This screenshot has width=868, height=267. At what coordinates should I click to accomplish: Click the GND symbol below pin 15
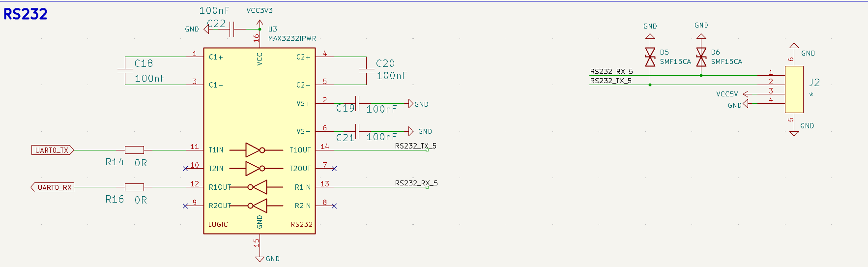pos(260,258)
